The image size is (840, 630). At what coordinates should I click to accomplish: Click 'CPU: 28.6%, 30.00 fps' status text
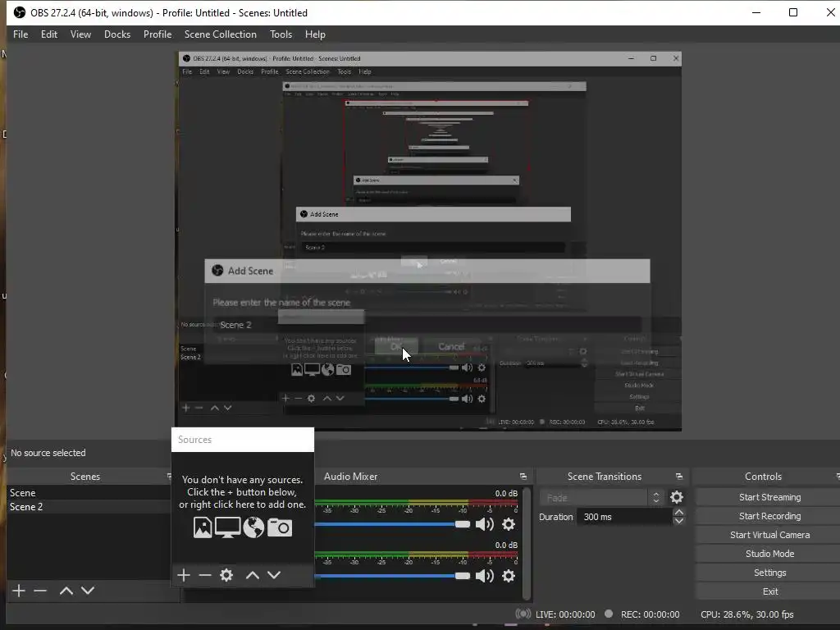pyautogui.click(x=746, y=614)
